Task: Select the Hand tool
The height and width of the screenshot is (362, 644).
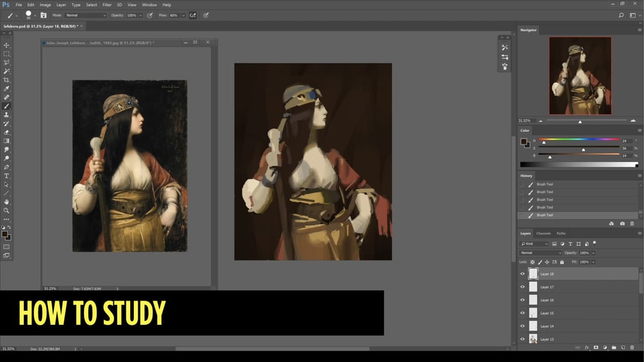Action: 6,202
